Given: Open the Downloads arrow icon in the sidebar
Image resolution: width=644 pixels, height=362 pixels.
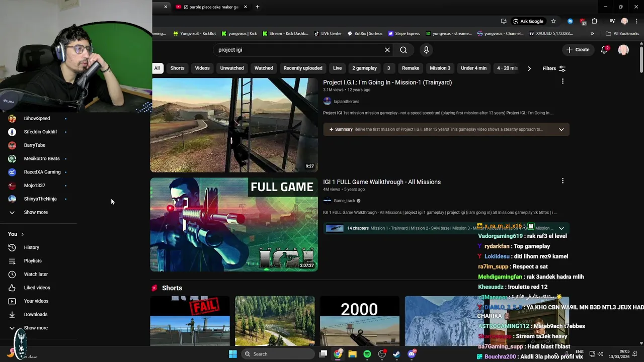Looking at the screenshot, I should point(12,315).
